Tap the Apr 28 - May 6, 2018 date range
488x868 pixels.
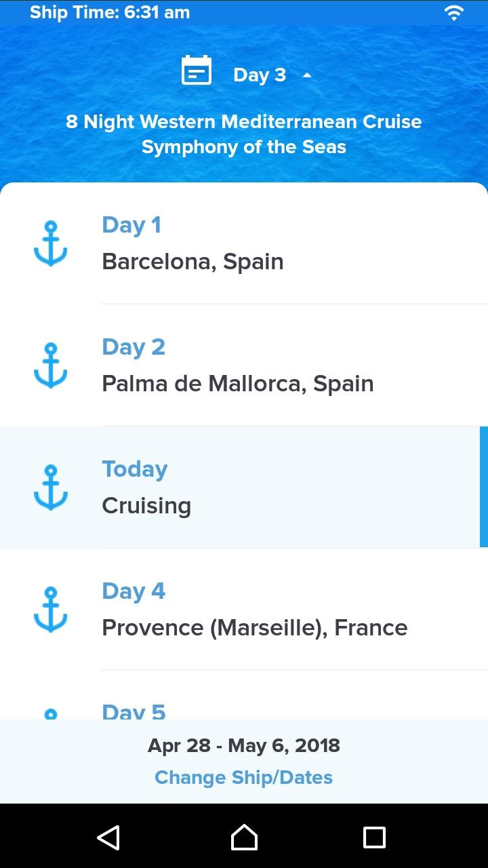pyautogui.click(x=243, y=745)
